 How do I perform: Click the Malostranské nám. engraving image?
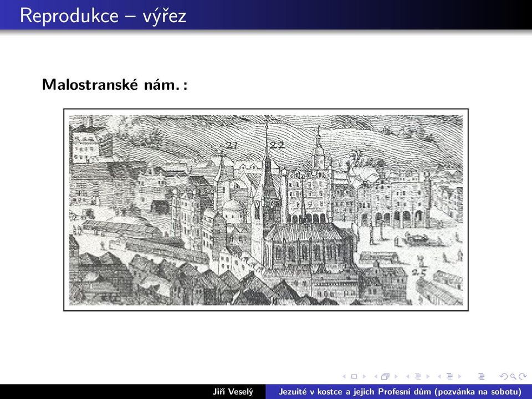point(266,209)
